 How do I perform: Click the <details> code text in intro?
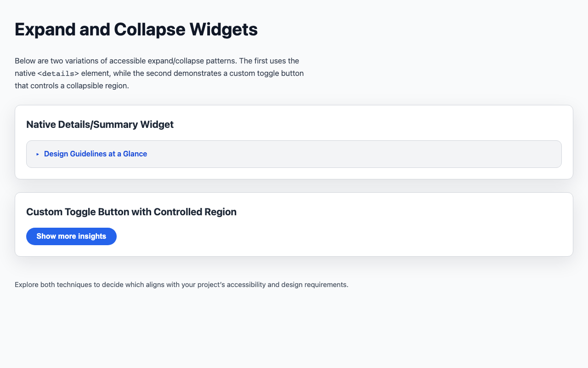click(58, 74)
